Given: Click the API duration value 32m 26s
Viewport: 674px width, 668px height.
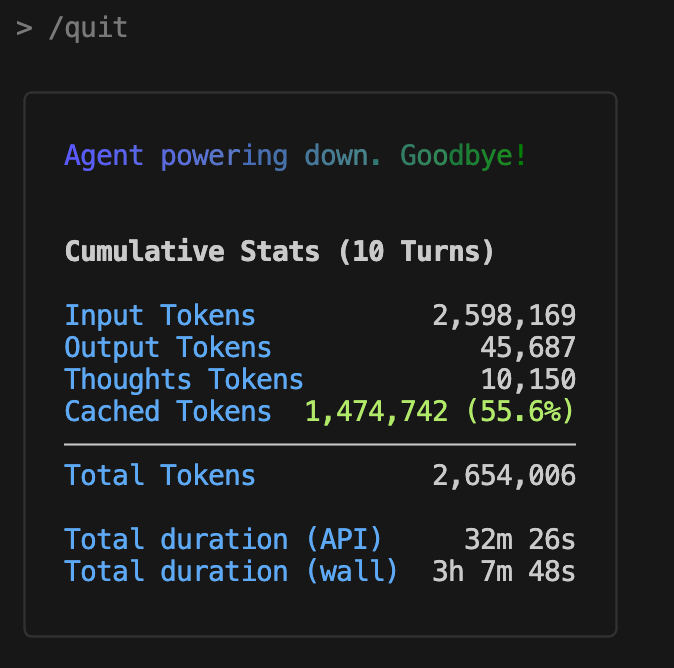Looking at the screenshot, I should (520, 539).
